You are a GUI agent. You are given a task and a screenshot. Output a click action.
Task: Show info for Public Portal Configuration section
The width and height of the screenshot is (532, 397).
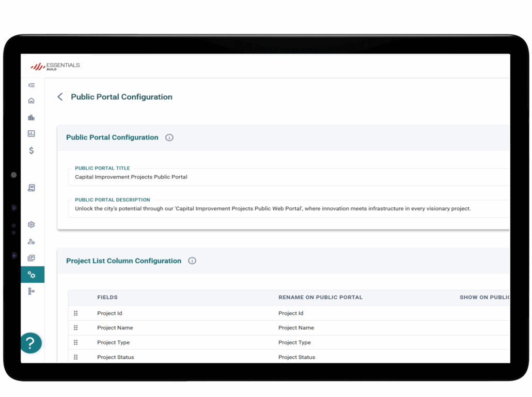[169, 138]
